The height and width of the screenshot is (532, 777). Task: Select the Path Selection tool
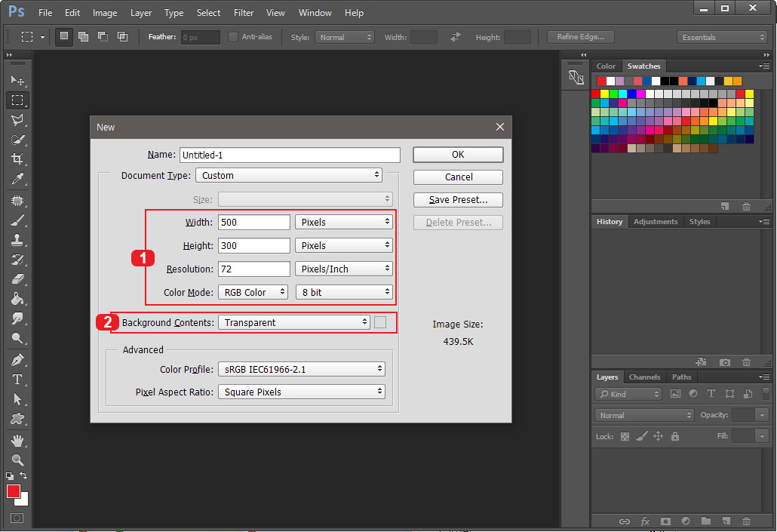(x=17, y=399)
